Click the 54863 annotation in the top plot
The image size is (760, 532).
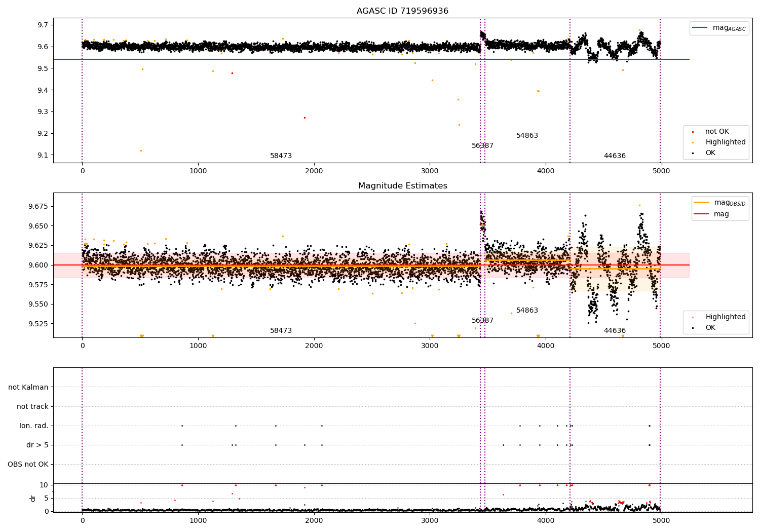527,136
